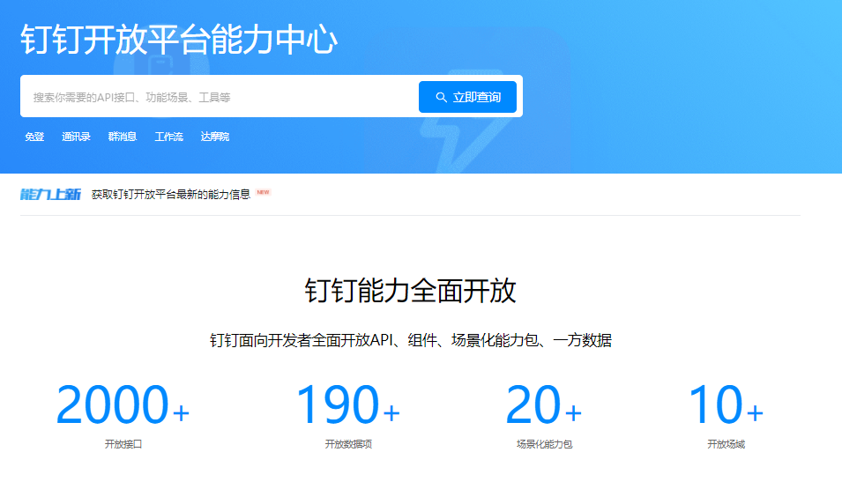Viewport: 842px width, 504px height.
Task: Open 获取钉钉开放平台最新的能力信息 link
Action: (171, 195)
